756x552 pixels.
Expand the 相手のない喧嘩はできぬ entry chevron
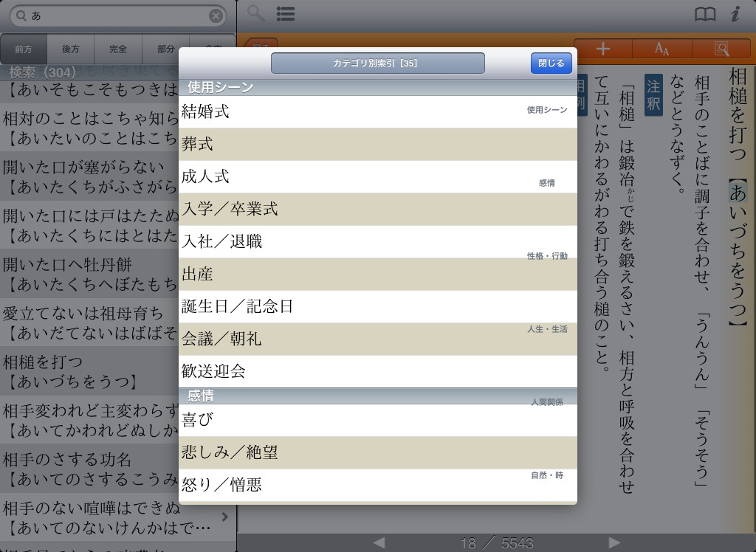click(225, 517)
